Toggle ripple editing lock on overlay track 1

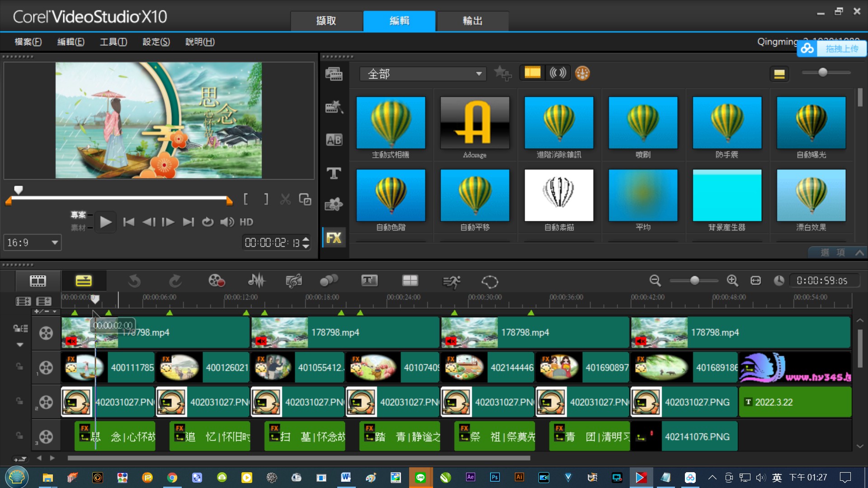click(19, 366)
